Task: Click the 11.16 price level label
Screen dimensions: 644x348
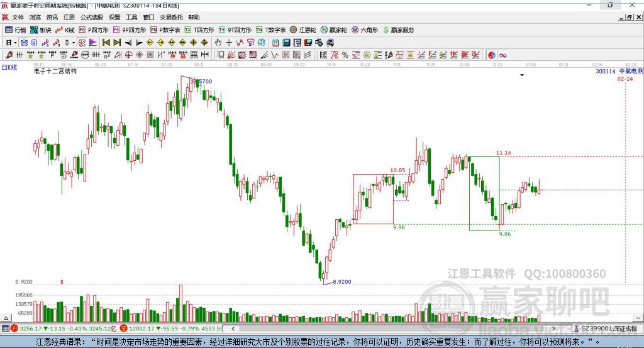Action: pyautogui.click(x=504, y=153)
